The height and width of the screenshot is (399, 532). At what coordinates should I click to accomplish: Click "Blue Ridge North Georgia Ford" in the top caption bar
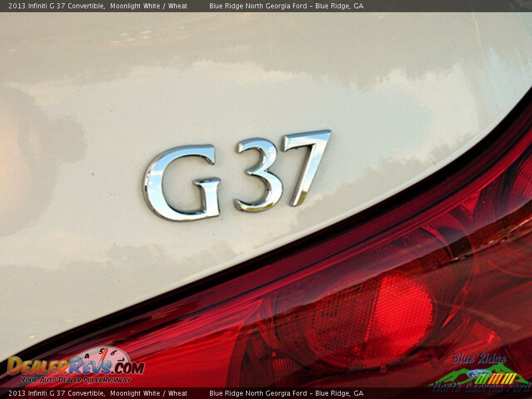tap(258, 6)
